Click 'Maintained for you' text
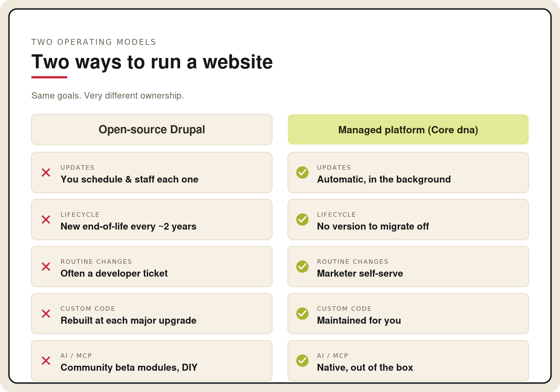The height and width of the screenshot is (392, 560). coord(359,320)
